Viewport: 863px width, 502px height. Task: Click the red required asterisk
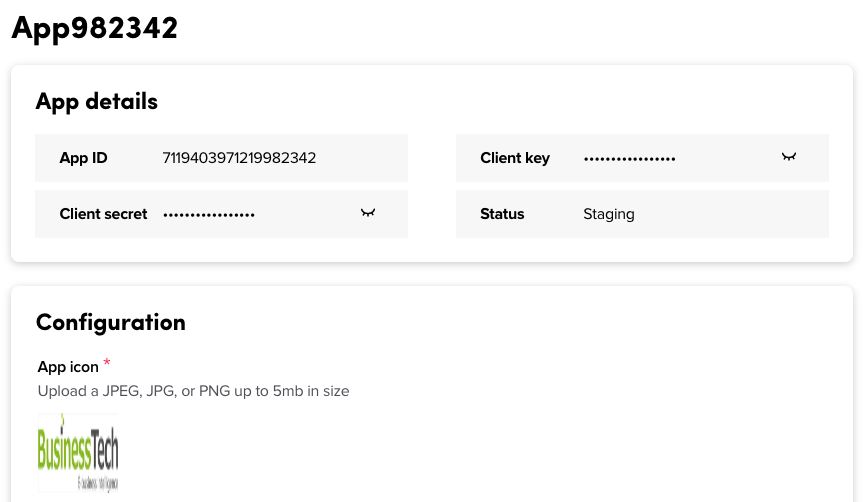tap(107, 362)
